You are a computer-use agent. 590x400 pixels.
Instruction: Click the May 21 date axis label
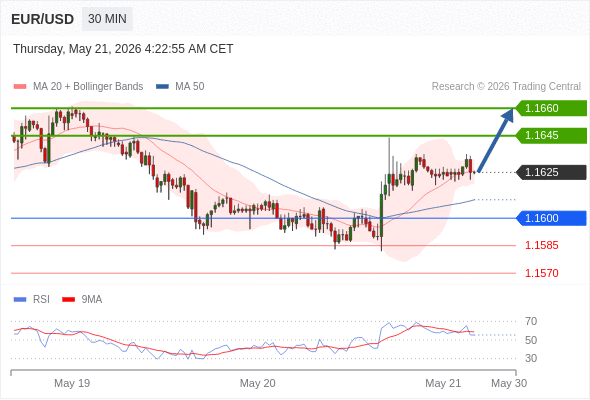pyautogui.click(x=443, y=383)
